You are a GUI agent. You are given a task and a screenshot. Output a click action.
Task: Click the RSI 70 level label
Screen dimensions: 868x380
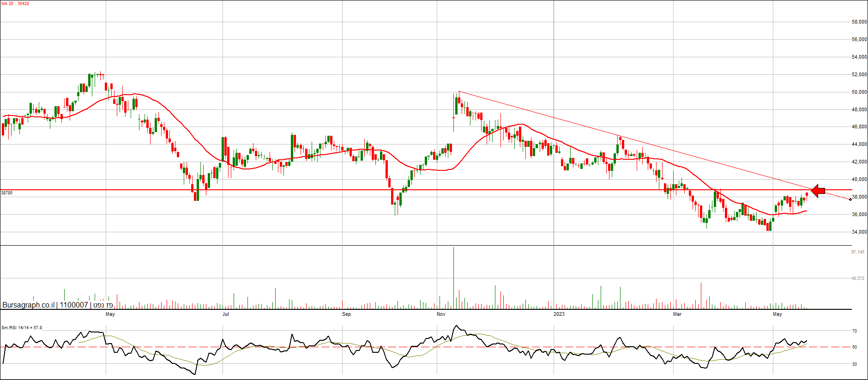(855, 331)
